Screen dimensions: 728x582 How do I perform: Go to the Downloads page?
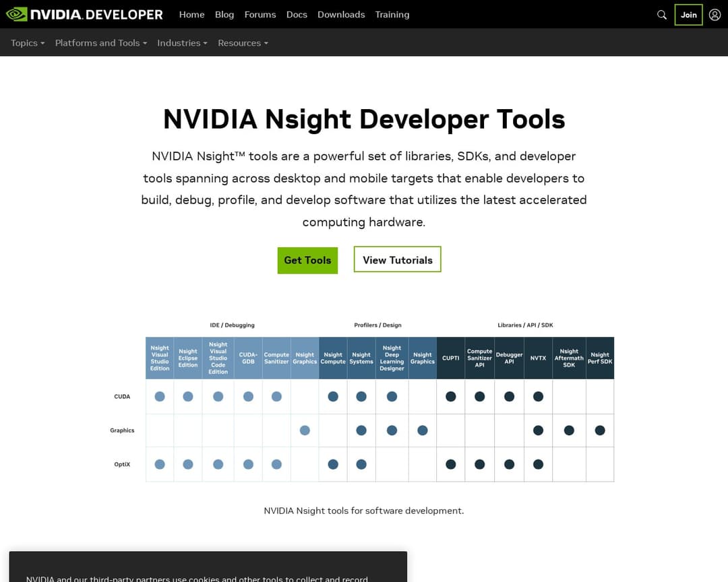click(x=341, y=15)
